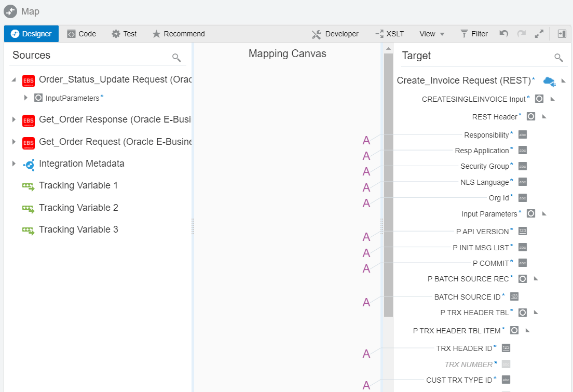The width and height of the screenshot is (573, 392).
Task: Redo the mapping action
Action: tap(522, 34)
